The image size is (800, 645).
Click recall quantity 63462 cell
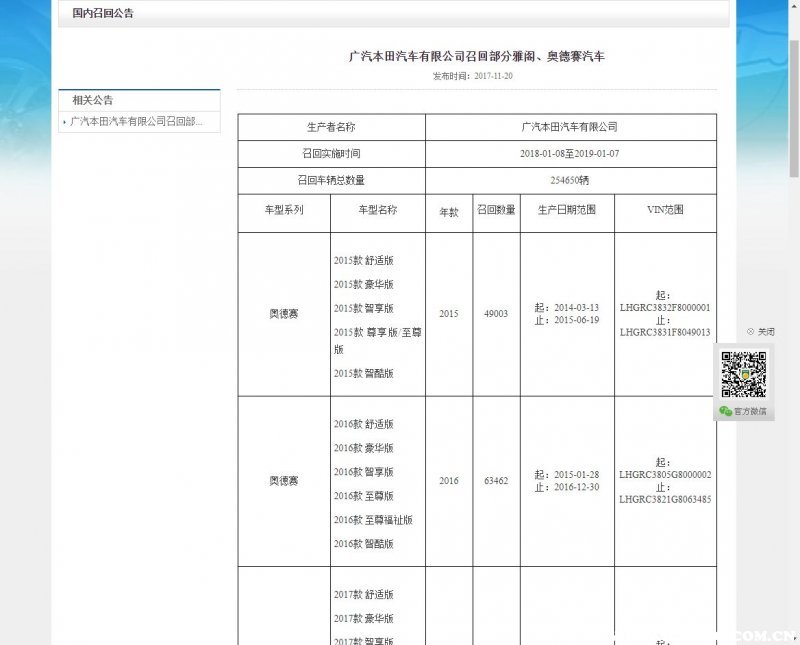coord(495,481)
